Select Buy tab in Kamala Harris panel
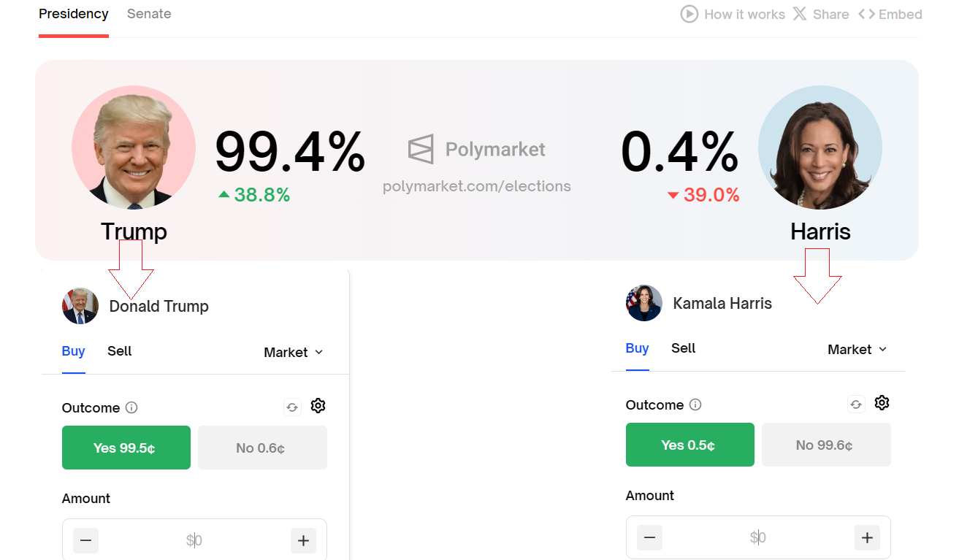978x560 pixels. (638, 348)
